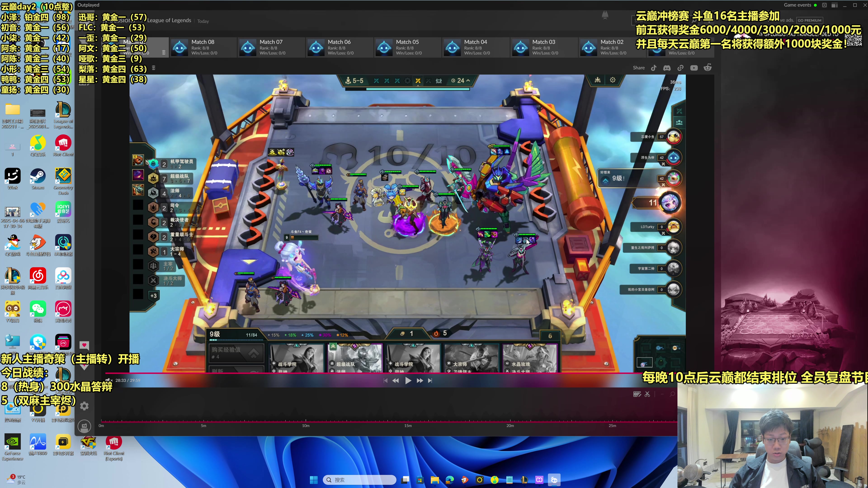Viewport: 868px width, 488px height.
Task: Share clip to TikTok
Action: [x=654, y=68]
